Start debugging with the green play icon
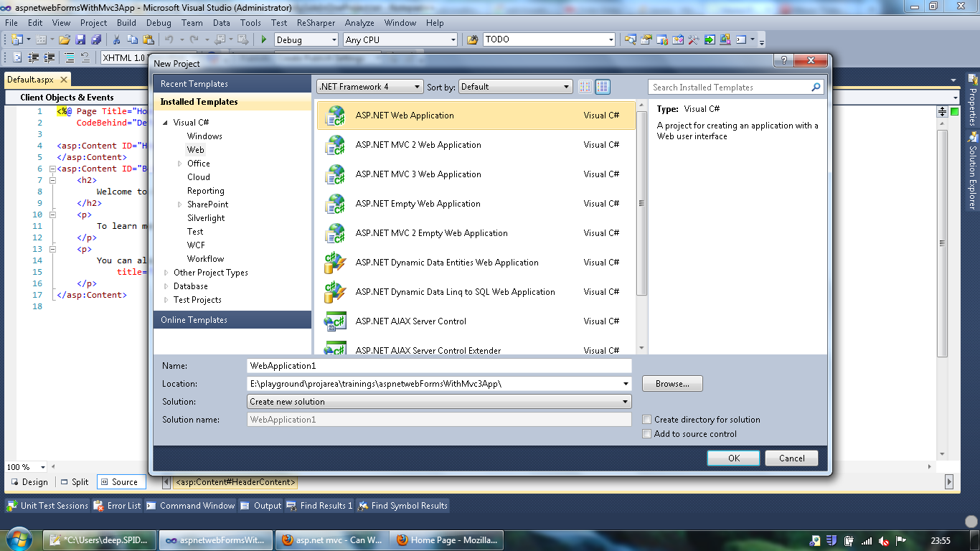The image size is (980, 551). pos(264,39)
